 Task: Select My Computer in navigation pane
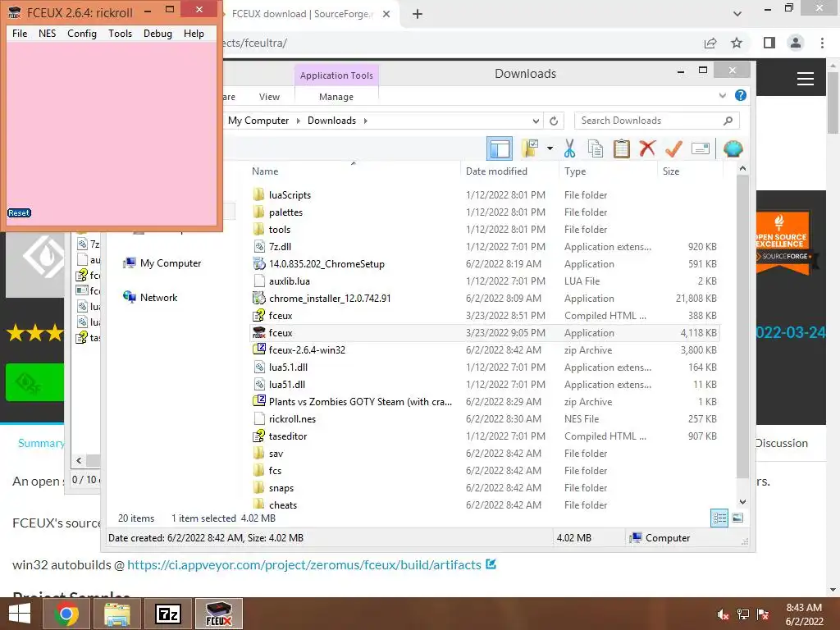(171, 263)
